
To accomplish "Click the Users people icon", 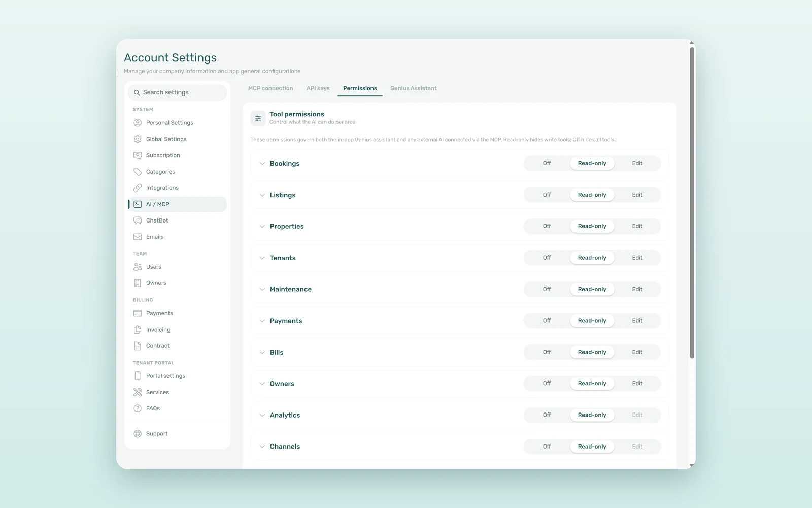I will coord(138,267).
